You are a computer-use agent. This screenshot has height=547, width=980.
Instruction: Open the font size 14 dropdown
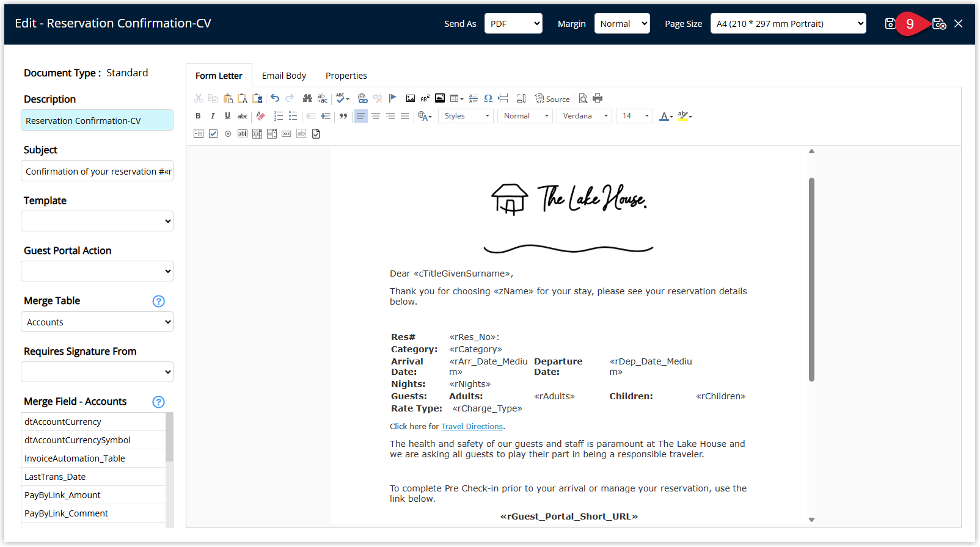point(634,116)
